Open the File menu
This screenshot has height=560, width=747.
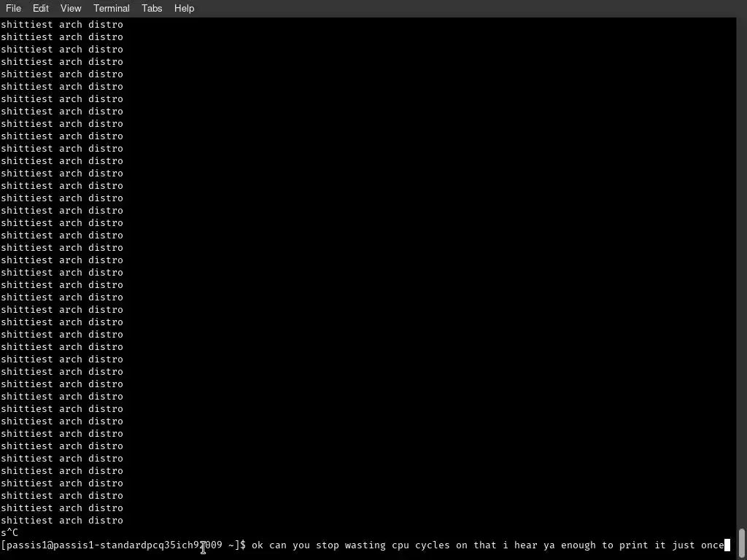13,8
